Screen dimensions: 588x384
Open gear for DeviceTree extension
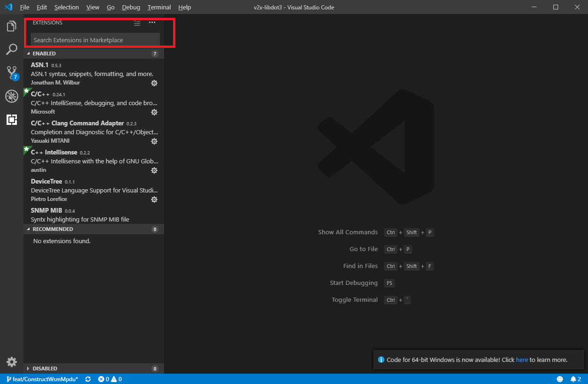click(x=154, y=200)
